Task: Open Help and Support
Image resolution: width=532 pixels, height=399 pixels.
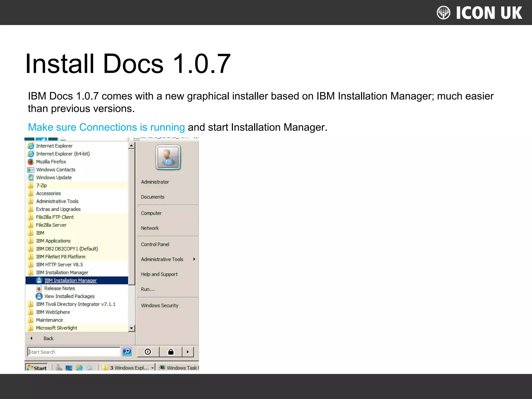Action: click(x=159, y=274)
